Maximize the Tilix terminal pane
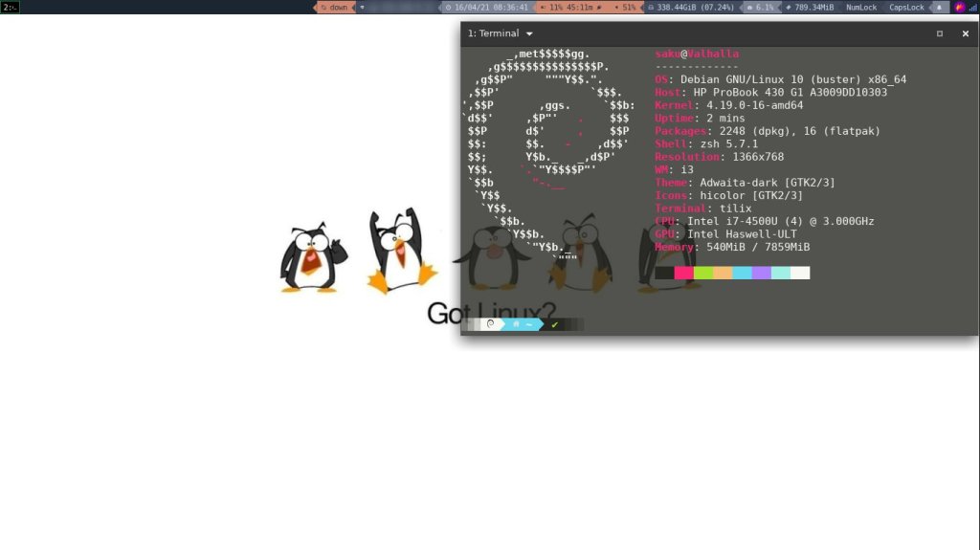The image size is (980, 550). pyautogui.click(x=939, y=33)
